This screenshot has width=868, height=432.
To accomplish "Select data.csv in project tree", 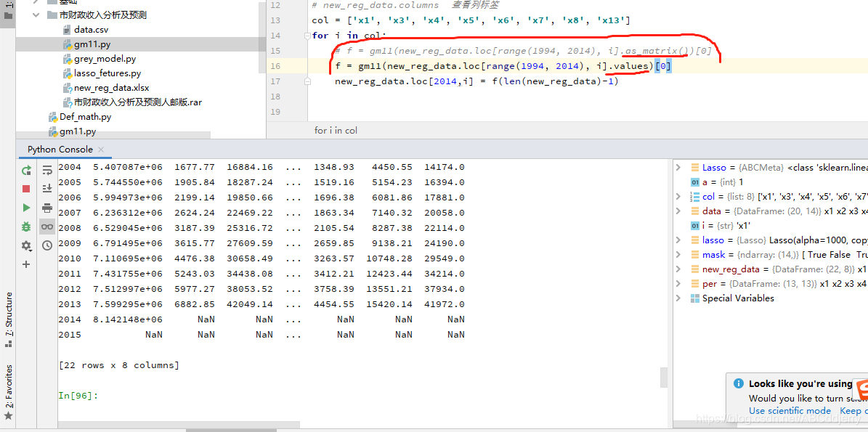I will (92, 29).
